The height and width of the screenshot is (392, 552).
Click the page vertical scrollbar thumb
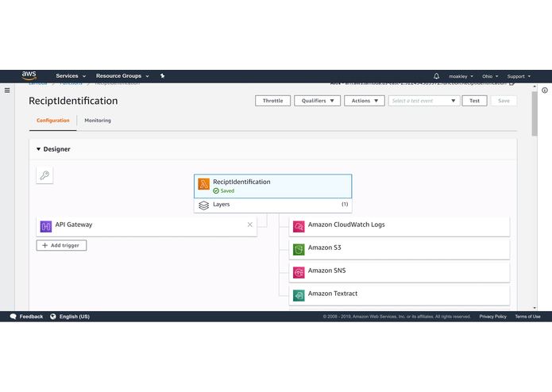pyautogui.click(x=535, y=113)
